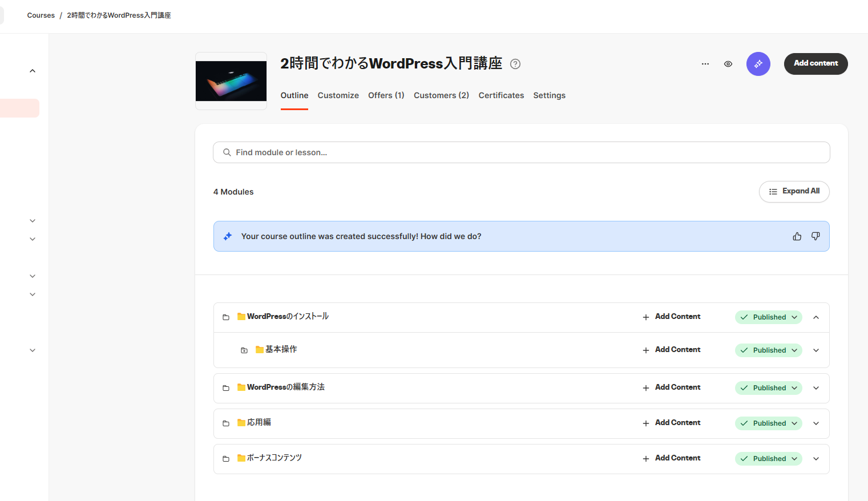868x501 pixels.
Task: Click the purple AI sparkle button
Action: click(758, 64)
